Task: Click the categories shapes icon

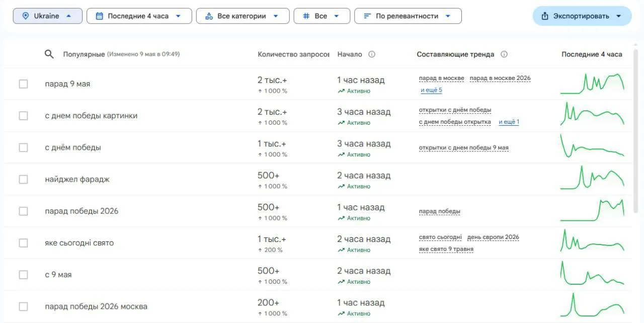Action: [x=209, y=16]
